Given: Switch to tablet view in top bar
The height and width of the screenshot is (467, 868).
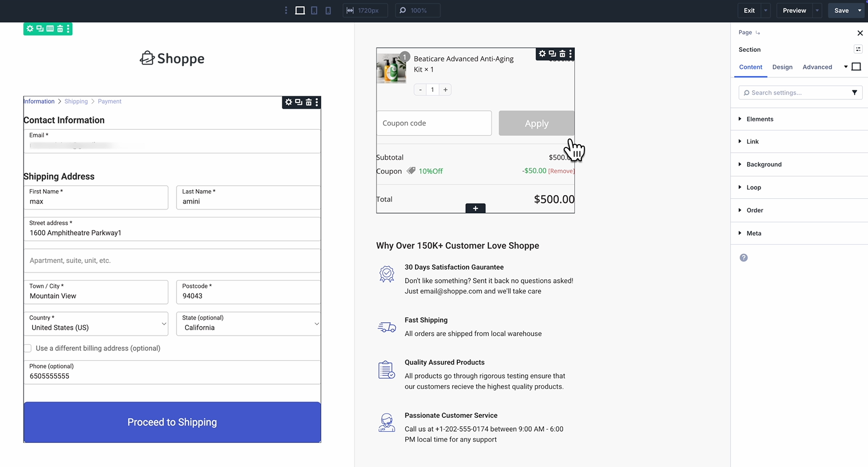Looking at the screenshot, I should coord(314,10).
